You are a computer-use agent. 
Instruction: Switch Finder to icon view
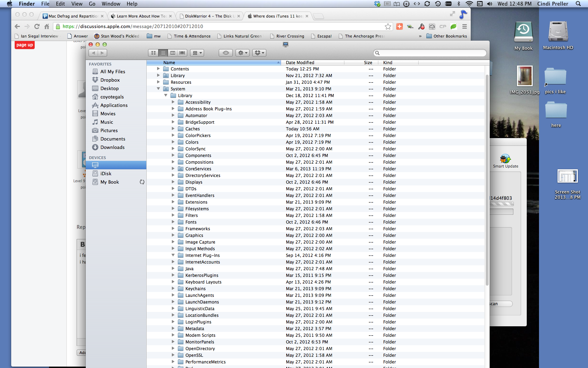pos(153,53)
